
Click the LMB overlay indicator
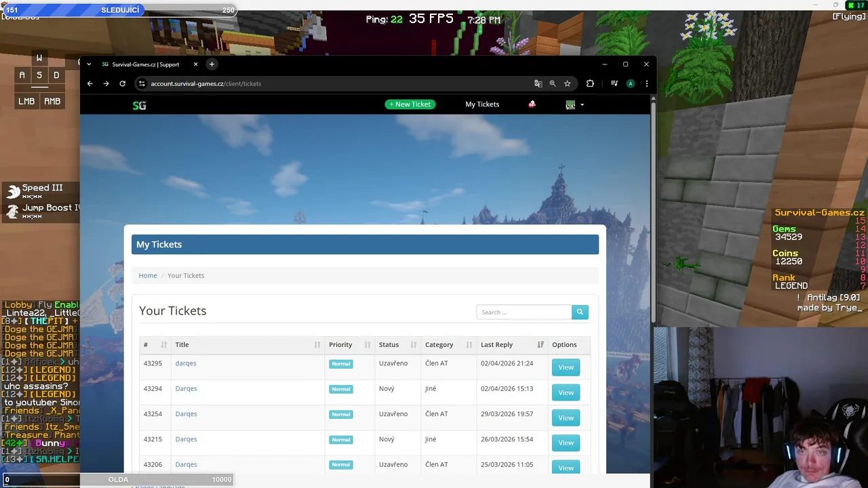click(x=26, y=101)
